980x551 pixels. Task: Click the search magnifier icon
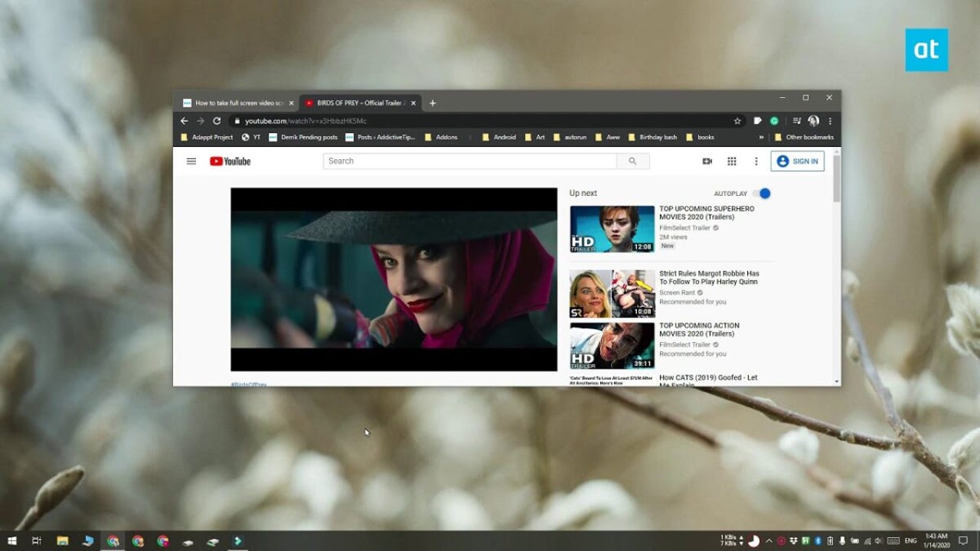(633, 161)
